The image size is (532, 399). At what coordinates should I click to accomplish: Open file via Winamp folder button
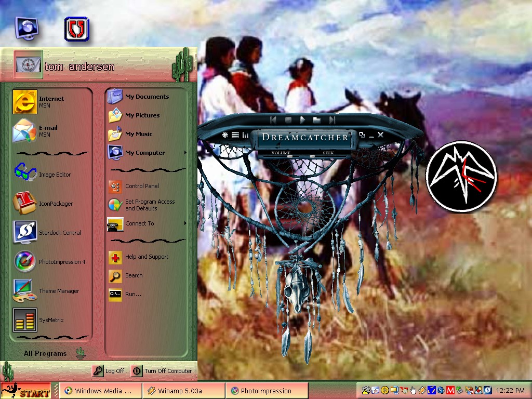tap(316, 119)
